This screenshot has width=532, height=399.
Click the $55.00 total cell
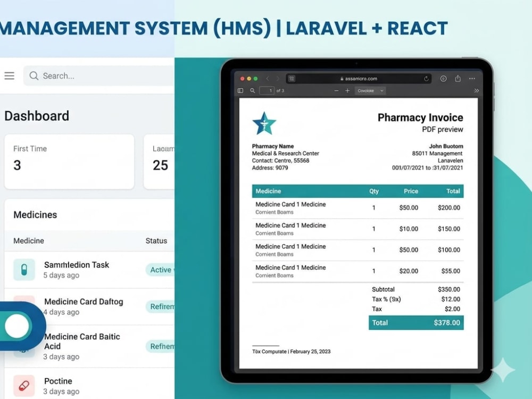[451, 271]
